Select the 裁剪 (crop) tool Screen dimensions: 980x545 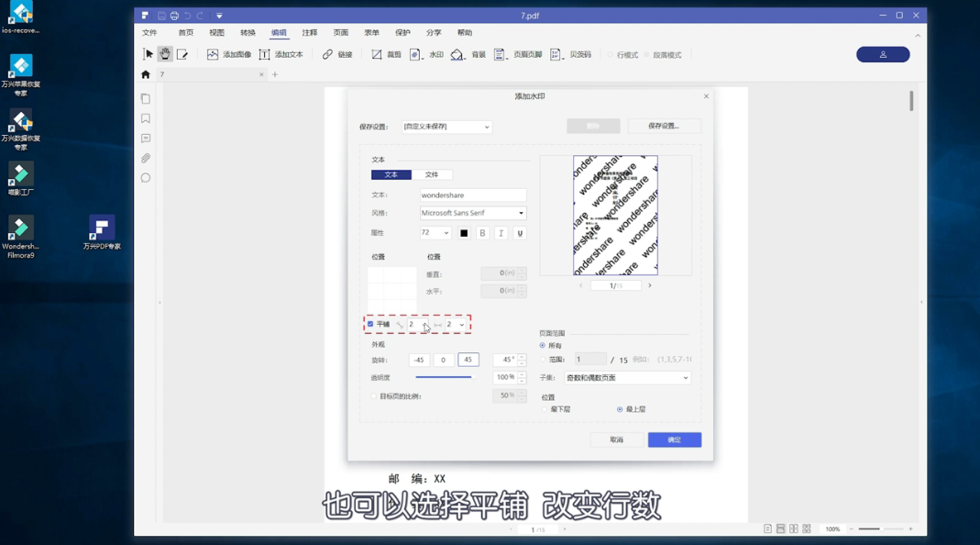(x=386, y=54)
